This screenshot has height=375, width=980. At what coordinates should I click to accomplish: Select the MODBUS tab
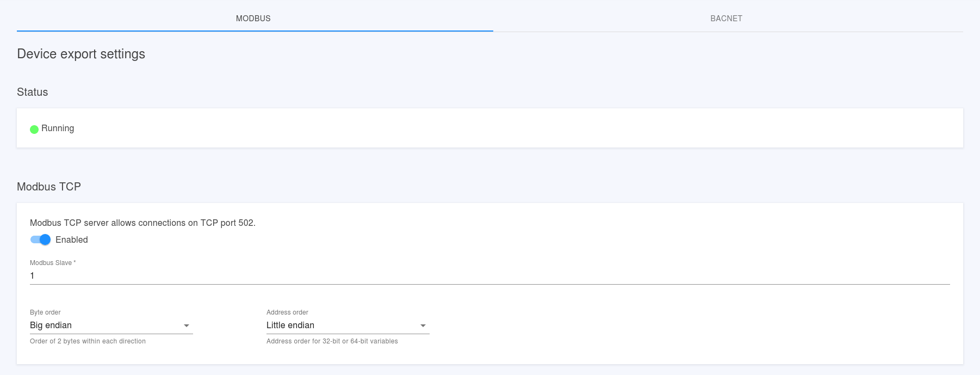[253, 19]
